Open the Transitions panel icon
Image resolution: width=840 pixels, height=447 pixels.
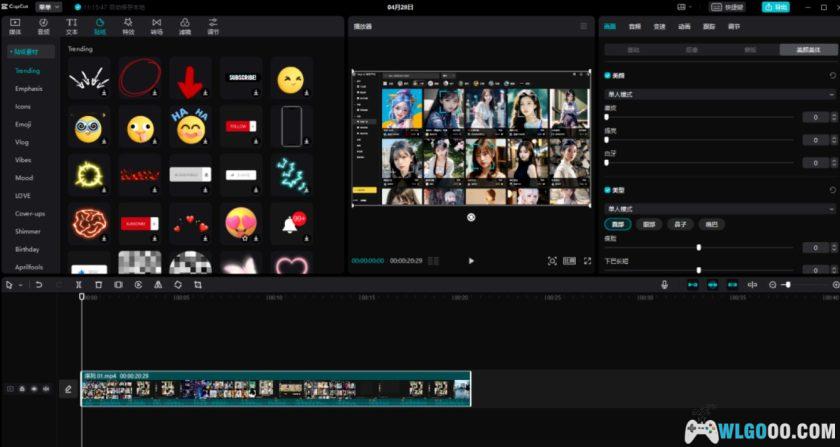click(x=156, y=26)
